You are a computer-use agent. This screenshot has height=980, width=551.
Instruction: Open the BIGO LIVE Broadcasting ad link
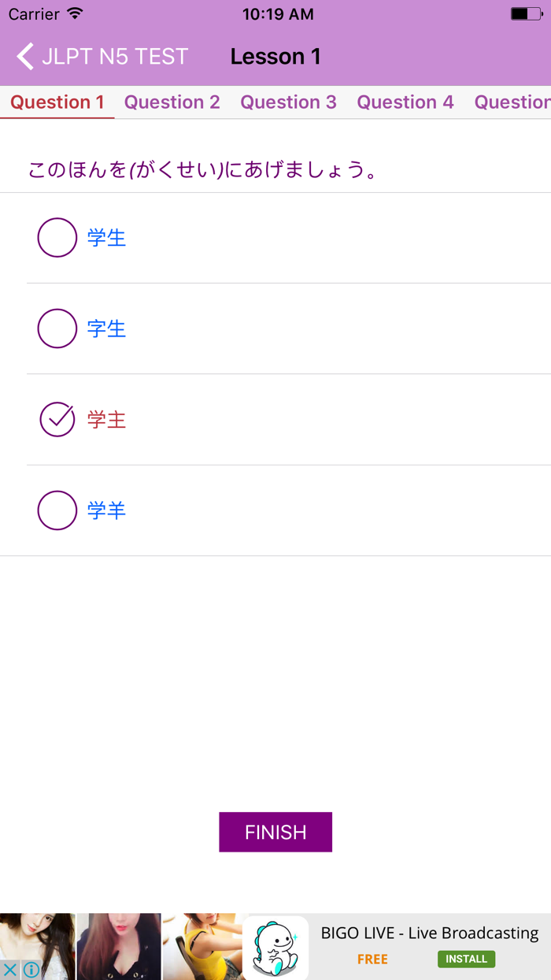point(430,932)
